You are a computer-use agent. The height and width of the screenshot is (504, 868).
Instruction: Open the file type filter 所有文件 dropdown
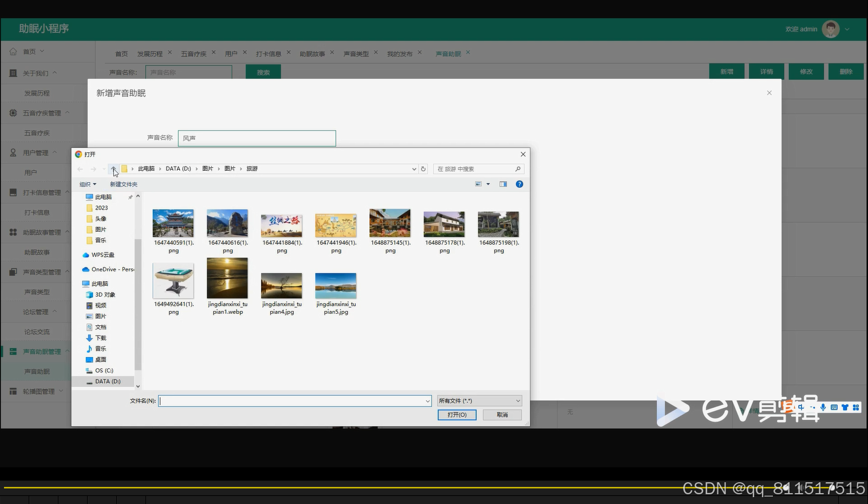point(479,401)
